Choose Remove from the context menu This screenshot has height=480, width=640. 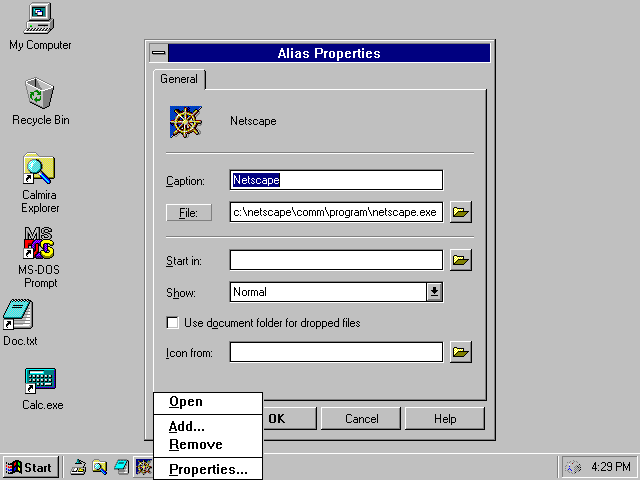pos(207,444)
